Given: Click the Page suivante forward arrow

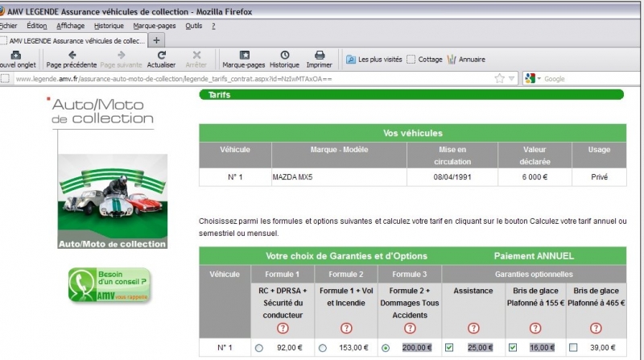Looking at the screenshot, I should pyautogui.click(x=122, y=55).
